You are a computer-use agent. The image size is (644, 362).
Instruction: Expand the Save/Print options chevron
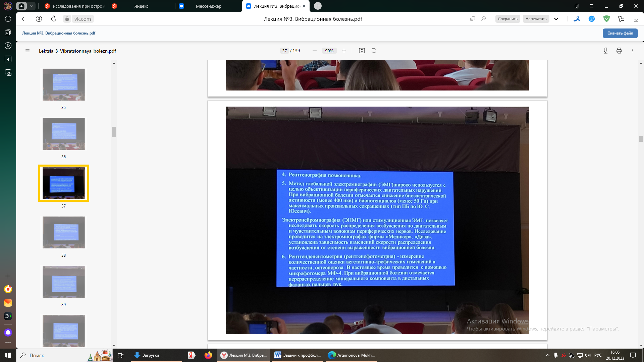coord(556,19)
